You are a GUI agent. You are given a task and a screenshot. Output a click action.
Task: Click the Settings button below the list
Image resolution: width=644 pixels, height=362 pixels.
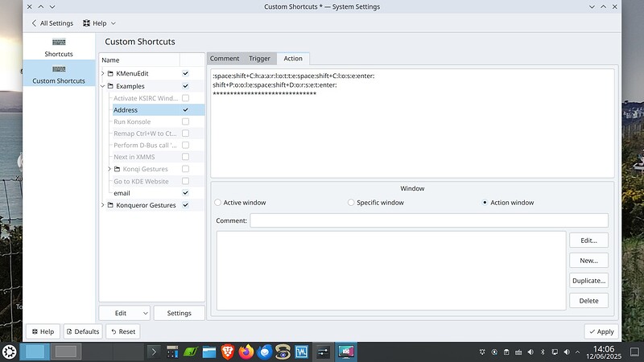click(179, 313)
